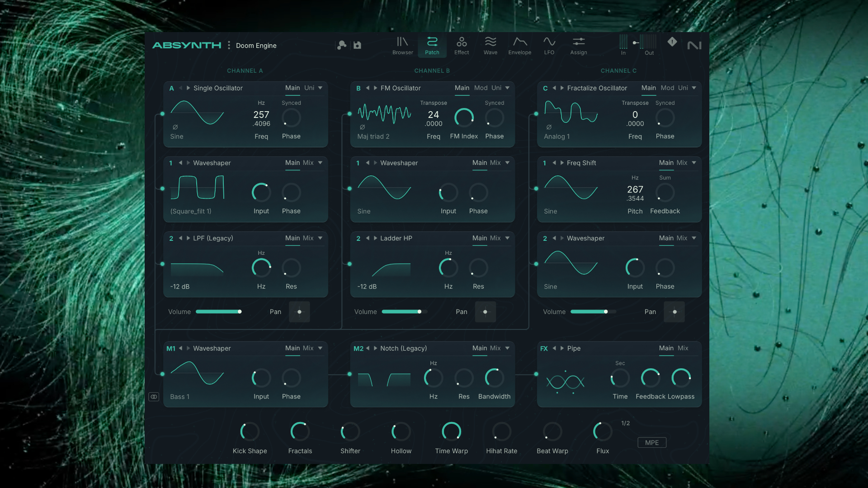Click the alert diamond icon in header
This screenshot has width=868, height=488.
[672, 42]
